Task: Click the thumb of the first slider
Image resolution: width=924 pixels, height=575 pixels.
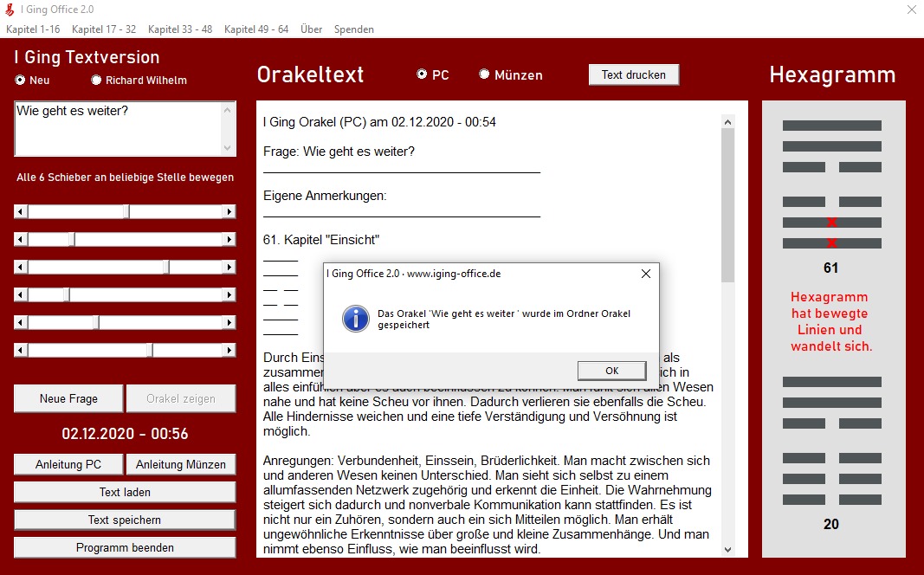Action: (x=126, y=211)
